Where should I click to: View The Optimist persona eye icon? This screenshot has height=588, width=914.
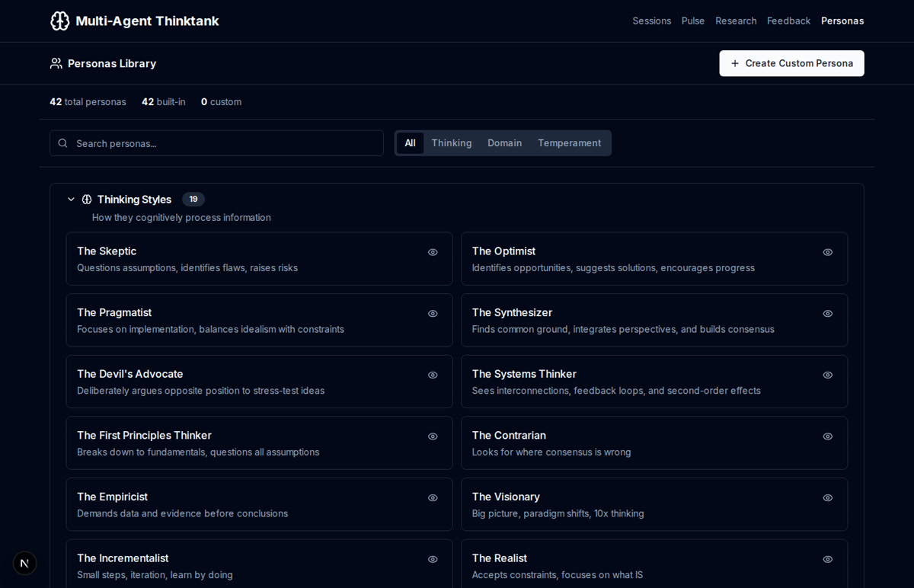coord(827,252)
